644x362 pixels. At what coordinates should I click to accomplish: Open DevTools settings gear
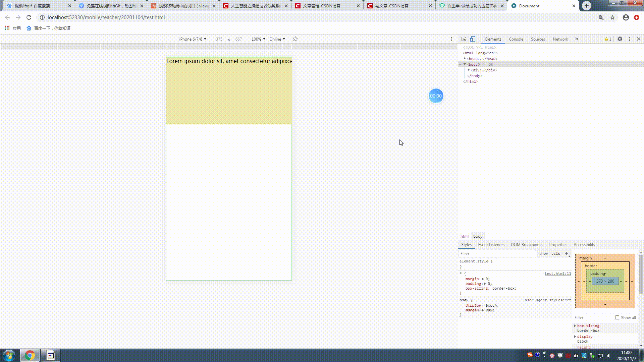click(620, 39)
